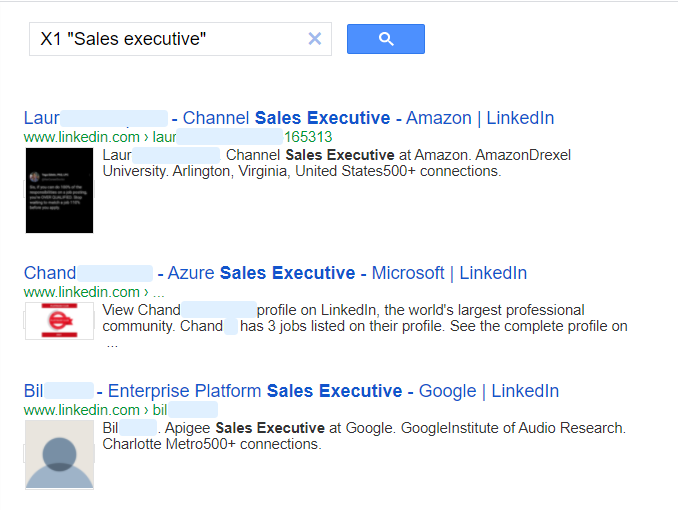Viewport: 678px width, 510px height.
Task: Click the "profile on LinkedIn, the world's largest" snippet line
Action: (440, 310)
